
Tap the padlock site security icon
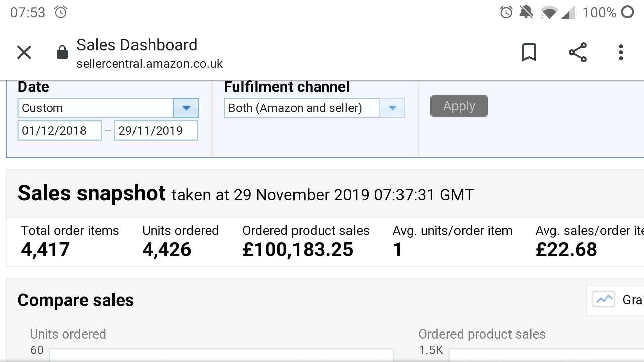[x=62, y=52]
